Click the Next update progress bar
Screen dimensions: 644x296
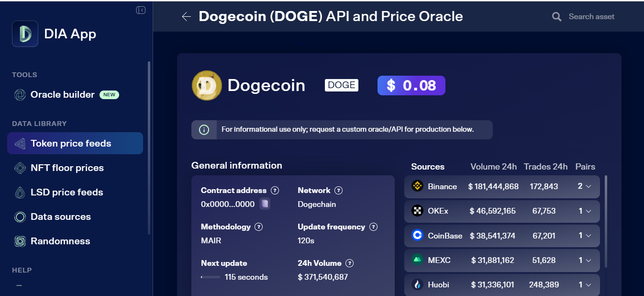(210, 277)
